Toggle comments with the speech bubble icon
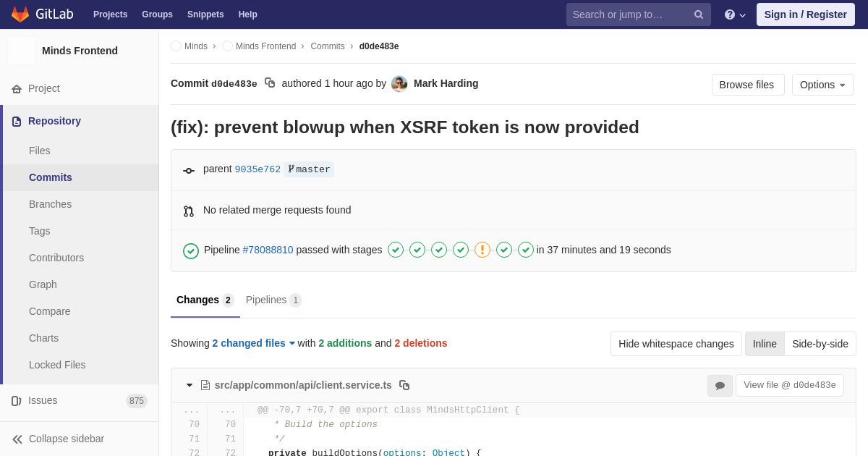This screenshot has height=456, width=868. click(720, 386)
